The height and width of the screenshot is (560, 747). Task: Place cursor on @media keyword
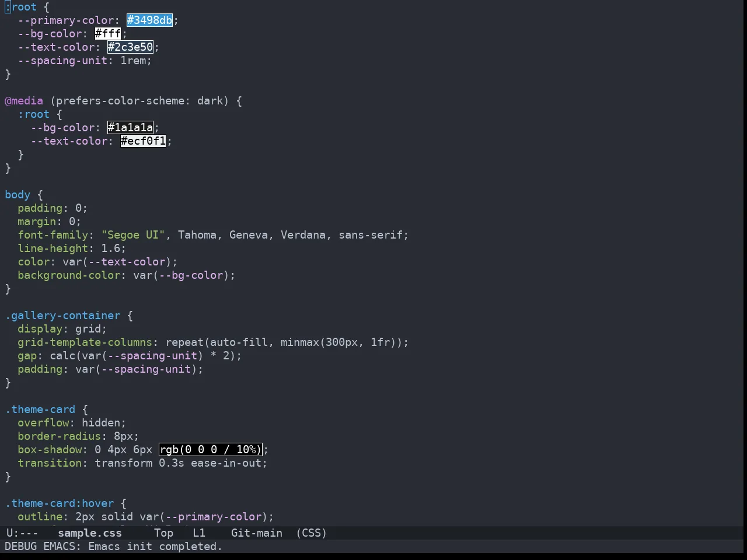(x=24, y=101)
